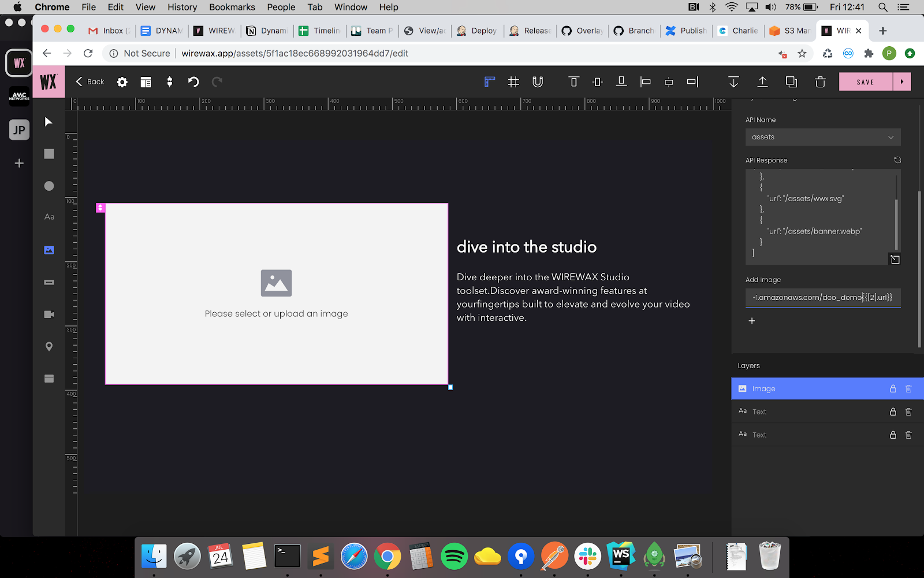Choose the text tool in sidebar
Screen dimensions: 924x578
pyautogui.click(x=49, y=217)
